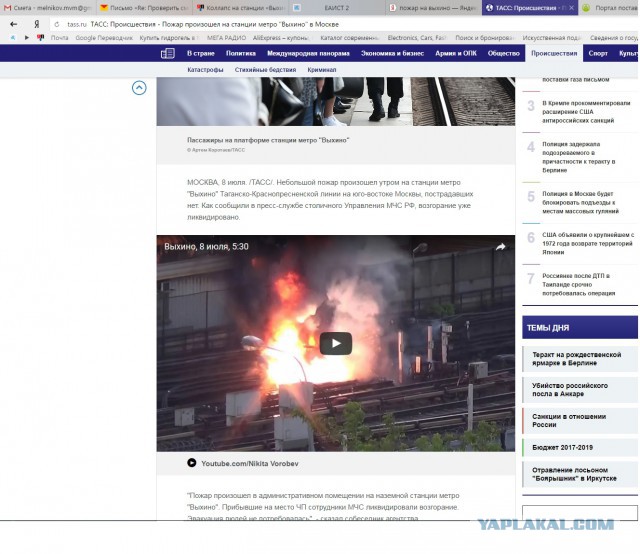This screenshot has height=554, width=640.
Task: Open Катастрофы subsection
Action: [205, 70]
